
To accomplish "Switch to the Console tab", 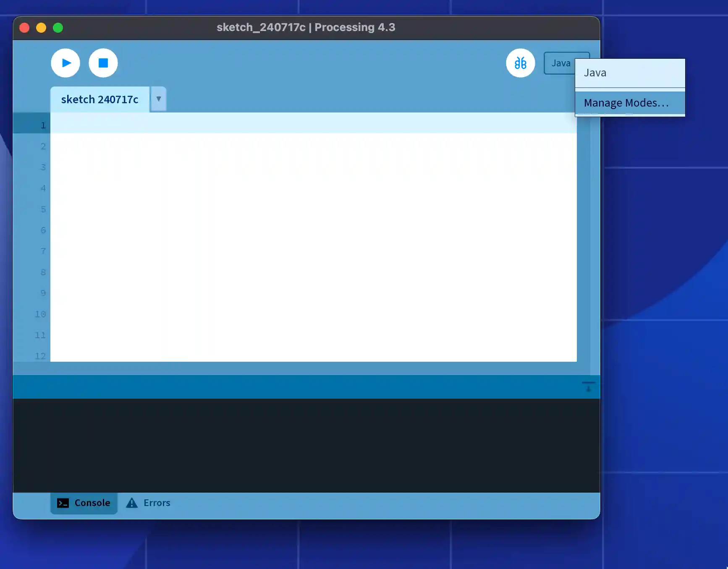I will click(x=92, y=503).
